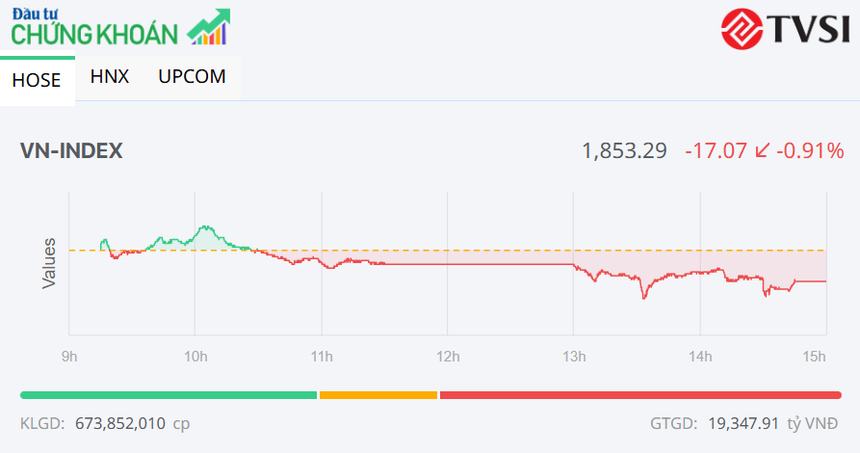
Task: Click the orange unchanged bar segment
Action: click(x=378, y=395)
